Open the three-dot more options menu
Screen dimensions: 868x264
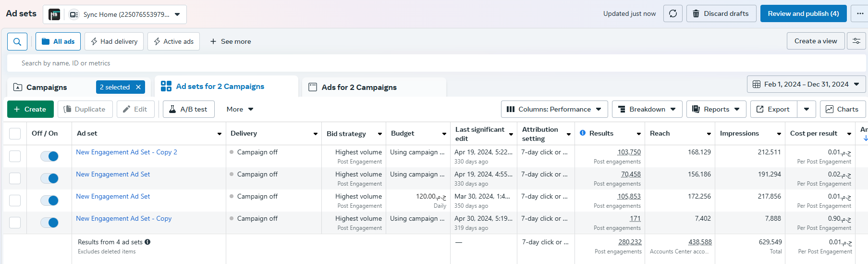coord(859,13)
